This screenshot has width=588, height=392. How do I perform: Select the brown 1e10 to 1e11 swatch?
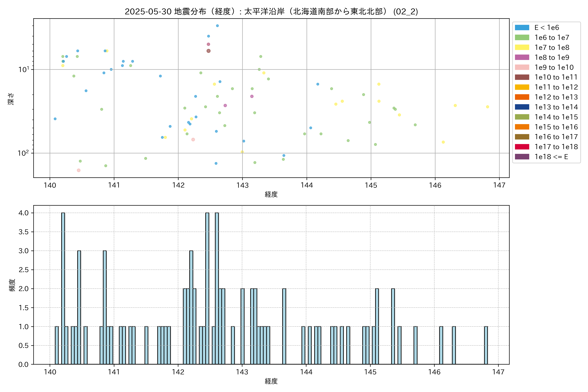522,77
